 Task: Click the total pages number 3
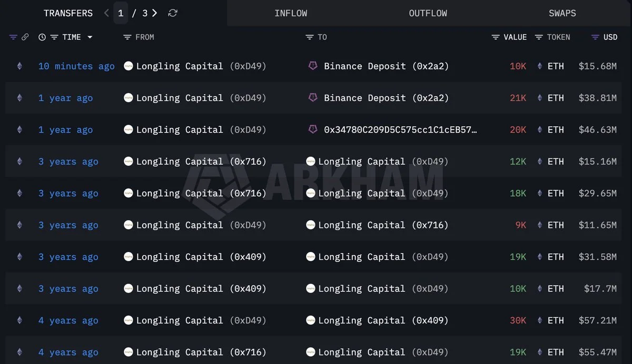point(145,13)
